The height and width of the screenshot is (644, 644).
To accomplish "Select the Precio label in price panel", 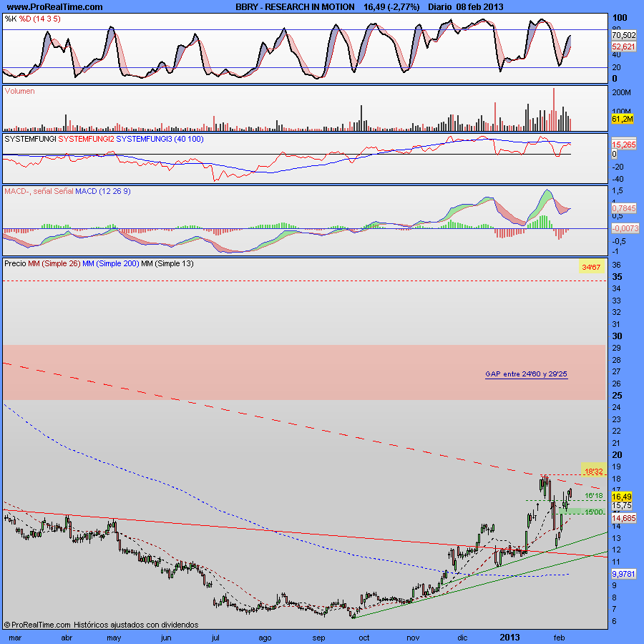I will (15, 263).
